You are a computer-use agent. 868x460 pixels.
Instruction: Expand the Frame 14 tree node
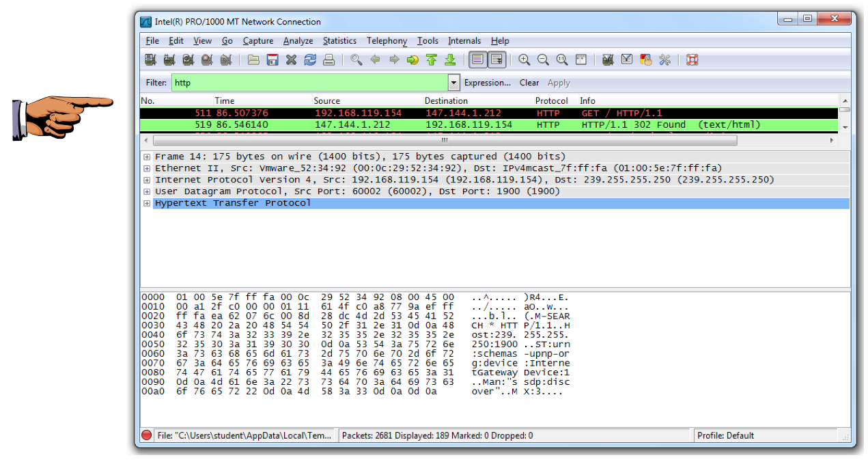coord(147,157)
